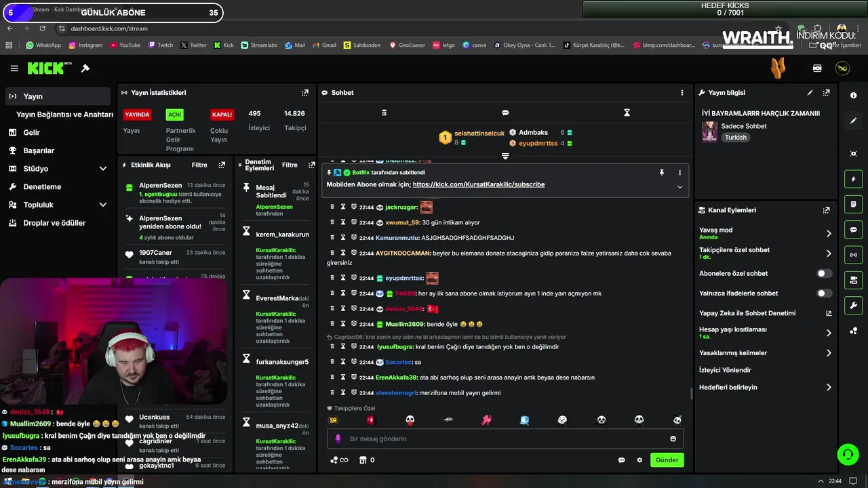868x488 pixels.
Task: Open chat settings gear icon
Action: [x=639, y=460]
